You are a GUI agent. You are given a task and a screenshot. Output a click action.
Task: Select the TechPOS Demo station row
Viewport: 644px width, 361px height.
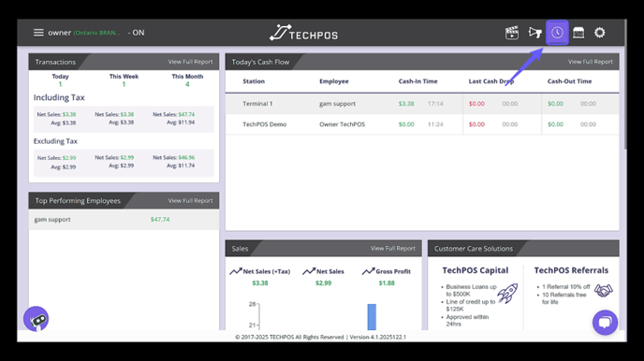pos(422,124)
